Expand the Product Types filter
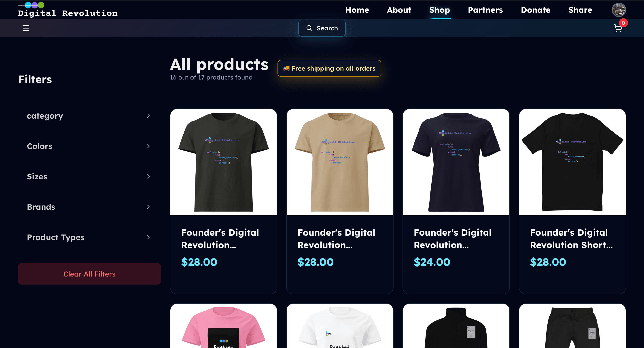Viewport: 644px width, 348px height. (89, 237)
